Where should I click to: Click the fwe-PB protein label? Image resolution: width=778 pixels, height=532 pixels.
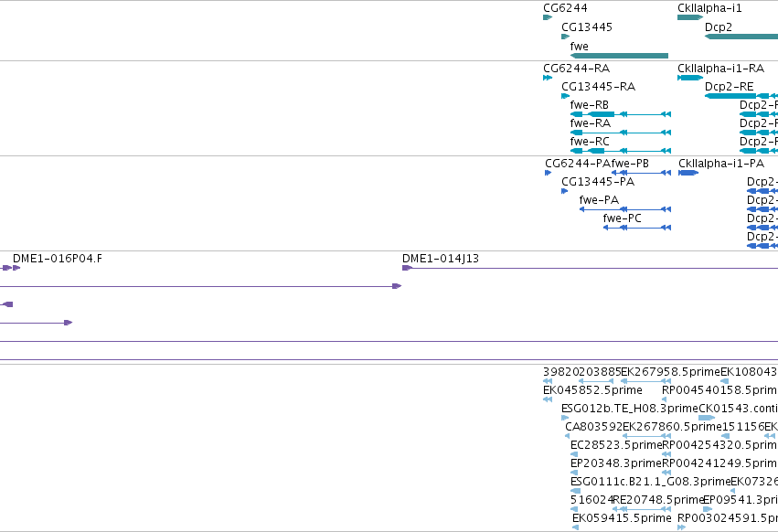pos(630,164)
